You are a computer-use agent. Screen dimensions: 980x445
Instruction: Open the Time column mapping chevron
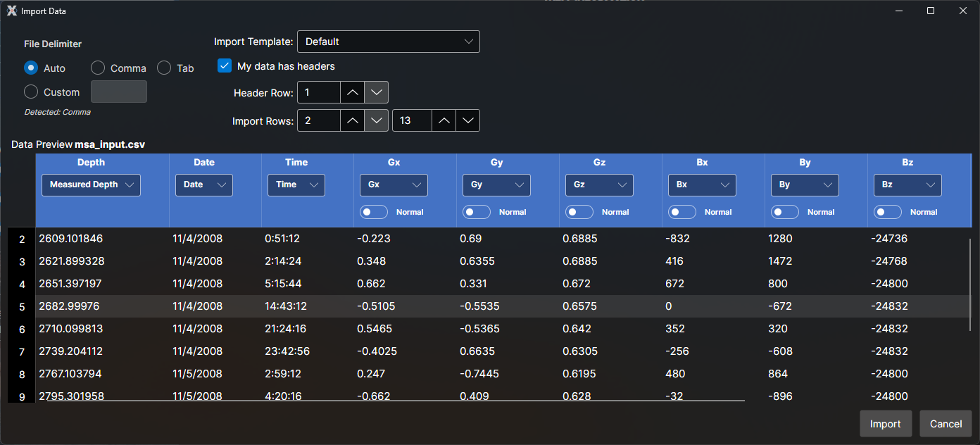pyautogui.click(x=315, y=184)
